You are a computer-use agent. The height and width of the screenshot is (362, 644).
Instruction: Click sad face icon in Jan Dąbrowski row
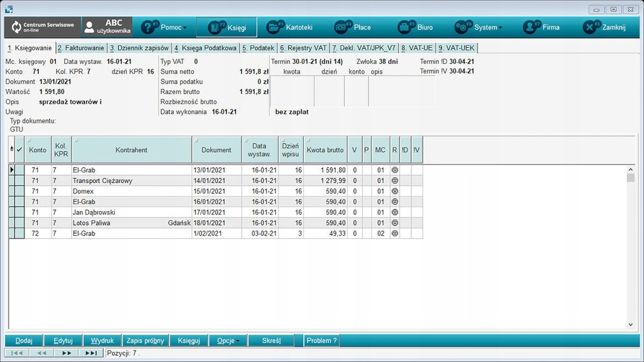click(x=395, y=212)
